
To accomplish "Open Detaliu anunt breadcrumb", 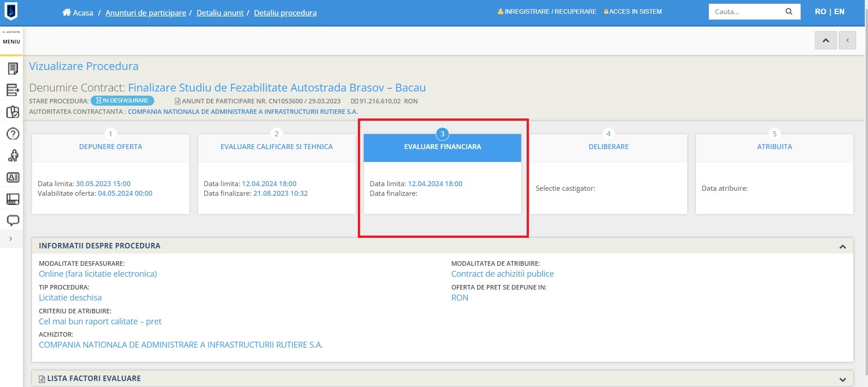I will point(220,13).
